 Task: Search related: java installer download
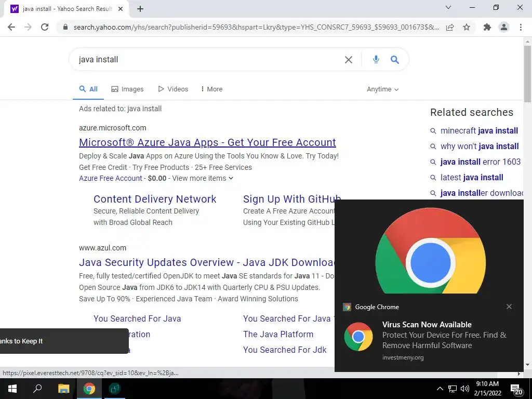pos(482,193)
